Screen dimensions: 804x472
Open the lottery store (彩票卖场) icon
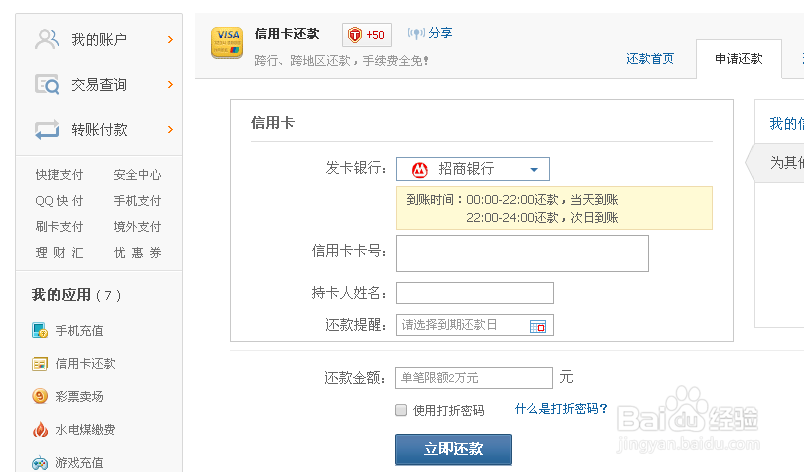(x=40, y=397)
